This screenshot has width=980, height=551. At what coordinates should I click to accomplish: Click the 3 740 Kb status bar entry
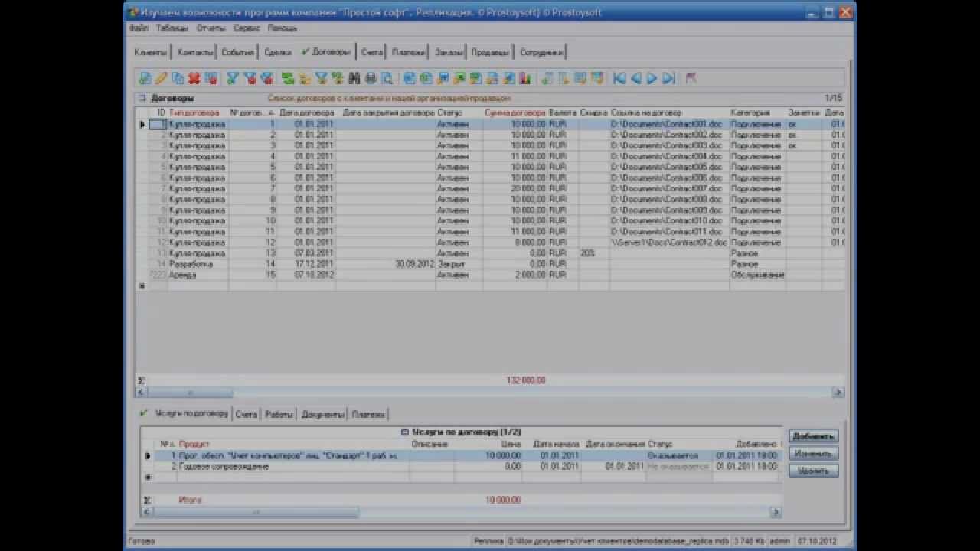pos(749,541)
